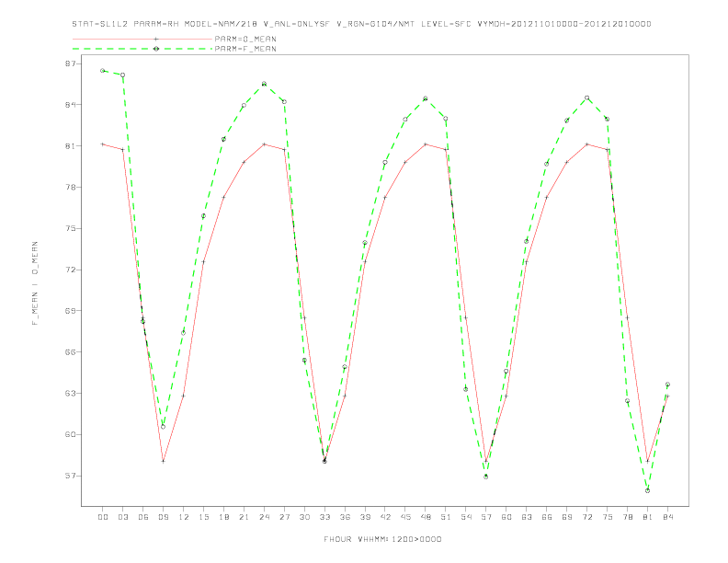Click x-axis forecast hour label 75
This screenshot has width=728, height=563.
pyautogui.click(x=608, y=517)
